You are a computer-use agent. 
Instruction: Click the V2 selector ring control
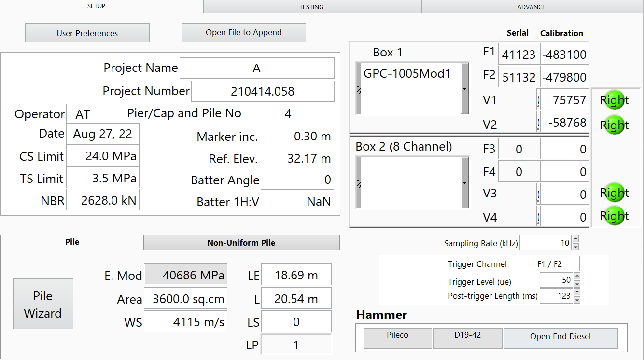pos(538,123)
